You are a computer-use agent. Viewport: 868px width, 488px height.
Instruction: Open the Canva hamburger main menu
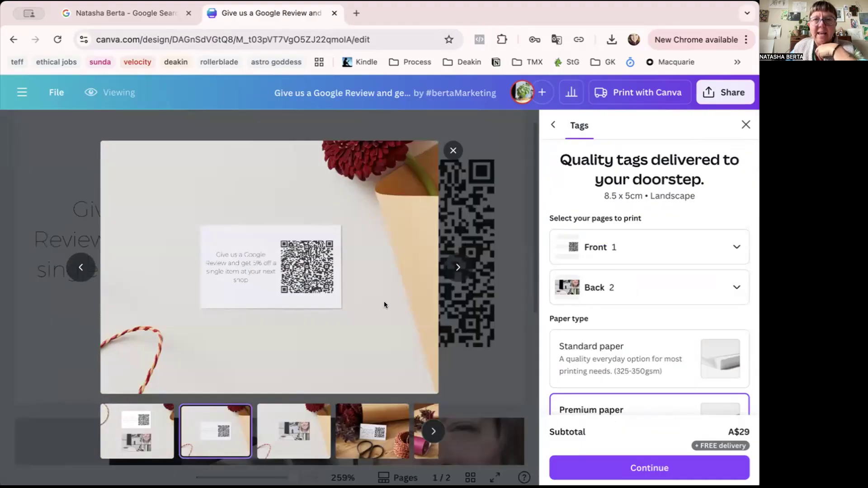pyautogui.click(x=22, y=92)
